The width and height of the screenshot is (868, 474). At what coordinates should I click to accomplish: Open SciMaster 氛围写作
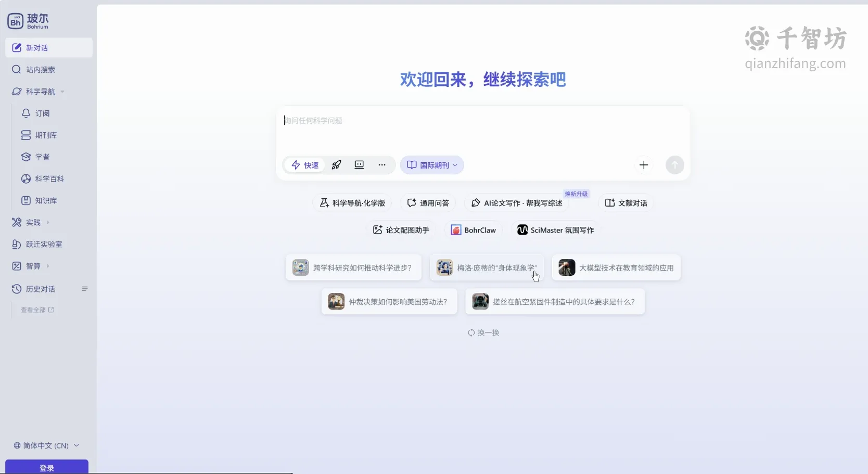click(x=555, y=230)
